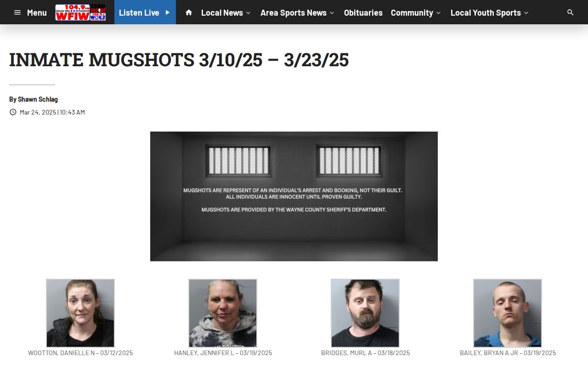588x368 pixels.
Task: Click caption BRIDGES, MURL A – 03/18/2025
Action: (x=365, y=353)
